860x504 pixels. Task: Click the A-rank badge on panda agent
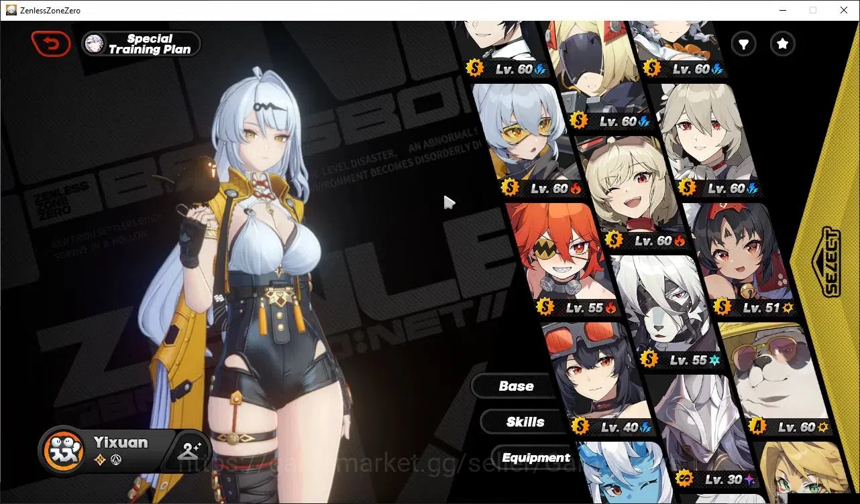coord(758,427)
